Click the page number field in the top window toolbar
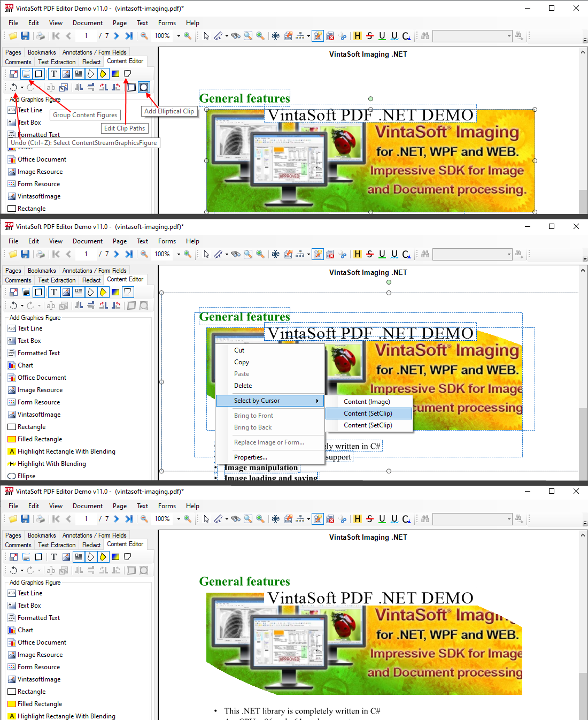The height and width of the screenshot is (720, 588). [86, 36]
